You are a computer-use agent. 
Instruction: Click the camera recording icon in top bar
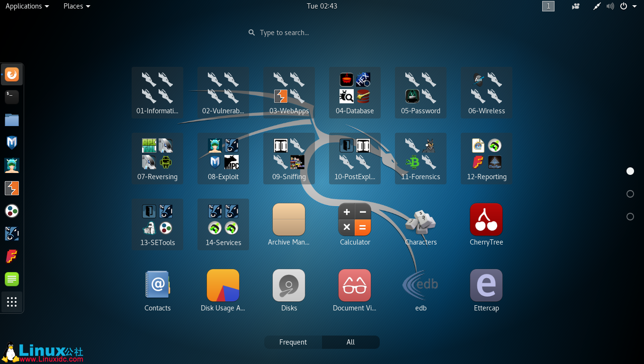[576, 6]
